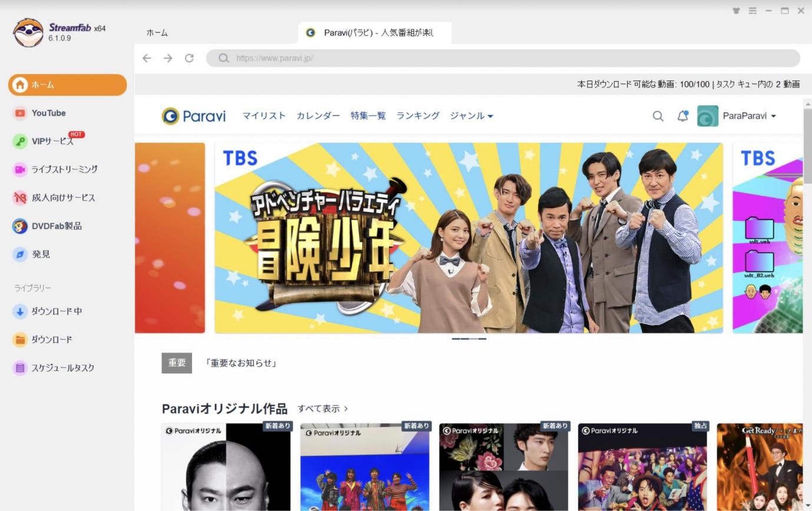812x511 pixels.
Task: Reload the Paravi page
Action: [189, 58]
